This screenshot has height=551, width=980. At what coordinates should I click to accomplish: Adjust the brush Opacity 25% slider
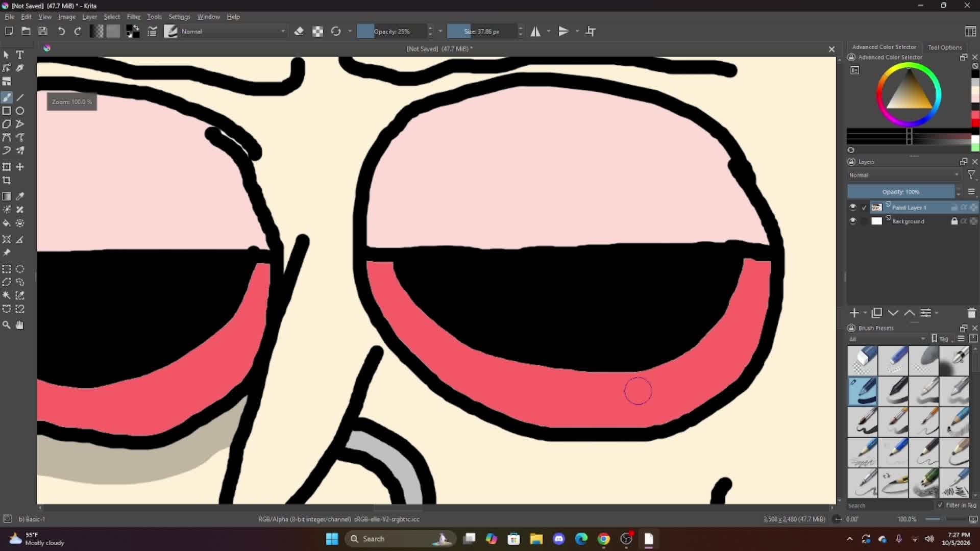[391, 31]
